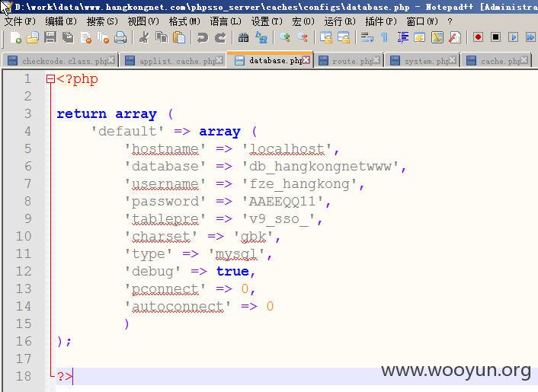The image size is (538, 392).
Task: Open the 格式(M) menu
Action: 184,21
